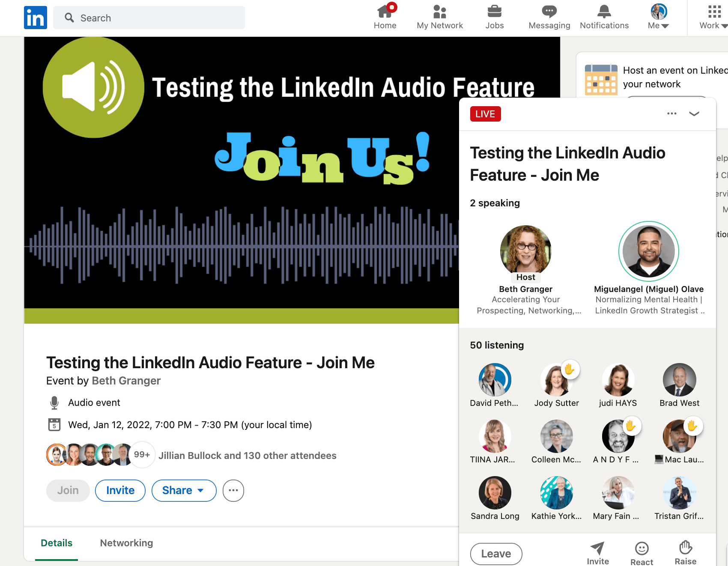
Task: Open Mac Lau... listener avatar
Action: coord(680,436)
